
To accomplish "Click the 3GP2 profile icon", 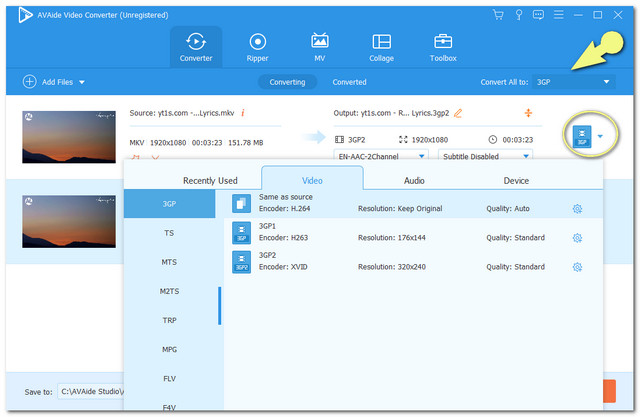I will tap(241, 262).
